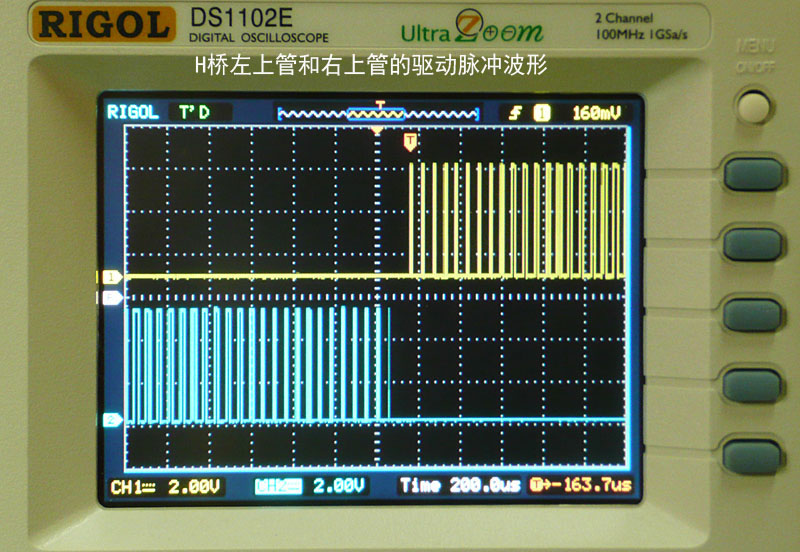Image resolution: width=800 pixels, height=552 pixels.
Task: Click the blue CH2 ground marker
Action: click(112, 420)
